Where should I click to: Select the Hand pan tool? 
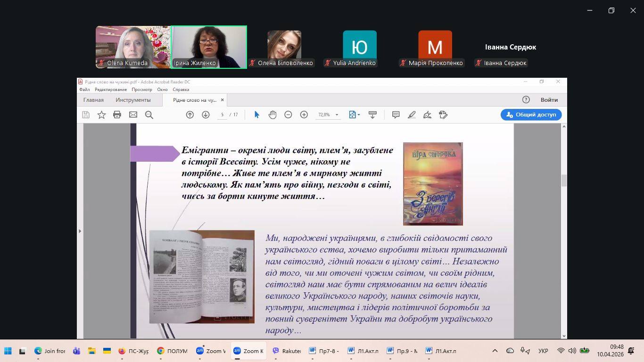[x=272, y=115]
